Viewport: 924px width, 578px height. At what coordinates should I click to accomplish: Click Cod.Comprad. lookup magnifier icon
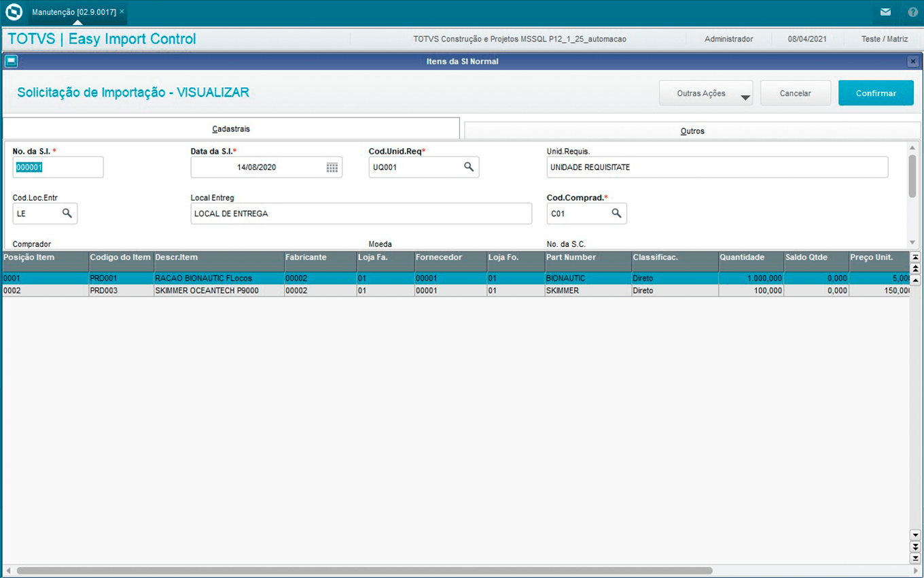click(616, 214)
